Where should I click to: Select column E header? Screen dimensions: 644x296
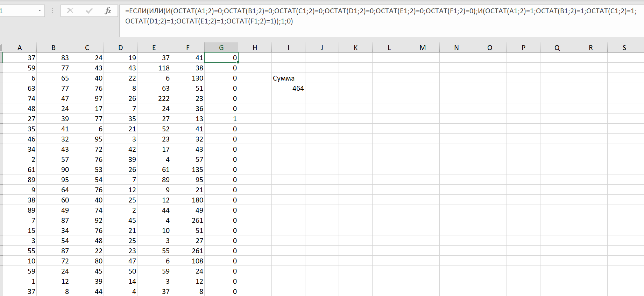(x=154, y=48)
